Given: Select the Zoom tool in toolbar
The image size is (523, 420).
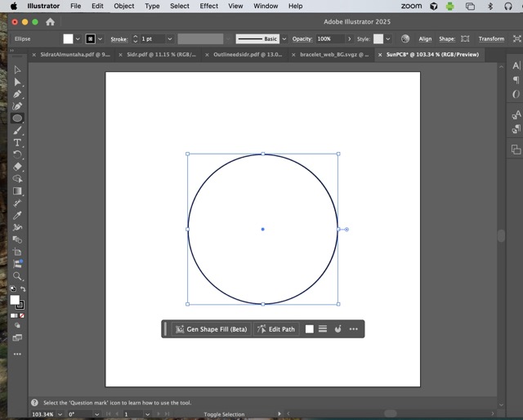Looking at the screenshot, I should pyautogui.click(x=17, y=276).
